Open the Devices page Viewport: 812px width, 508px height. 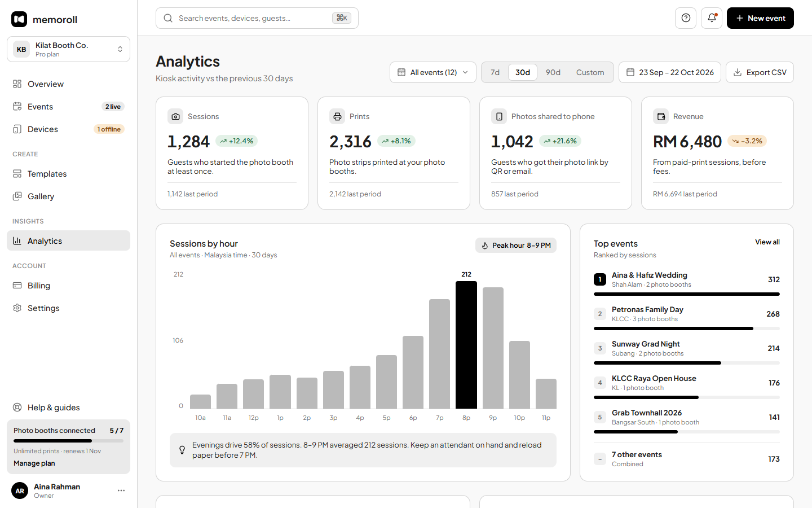[68, 129]
